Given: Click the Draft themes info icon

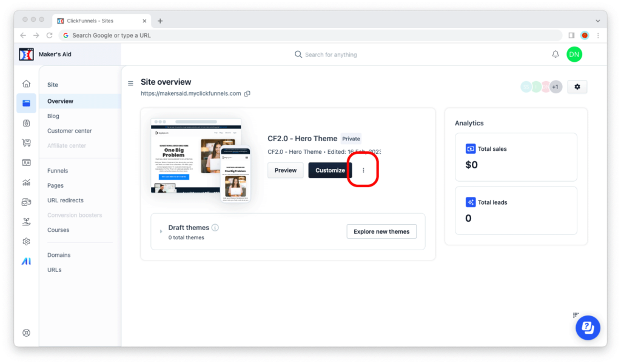Looking at the screenshot, I should [x=215, y=228].
